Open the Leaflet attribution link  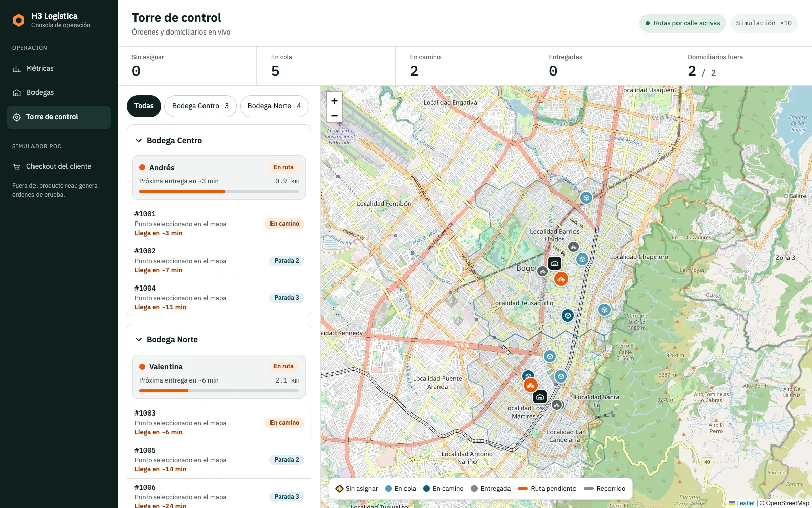(x=746, y=503)
